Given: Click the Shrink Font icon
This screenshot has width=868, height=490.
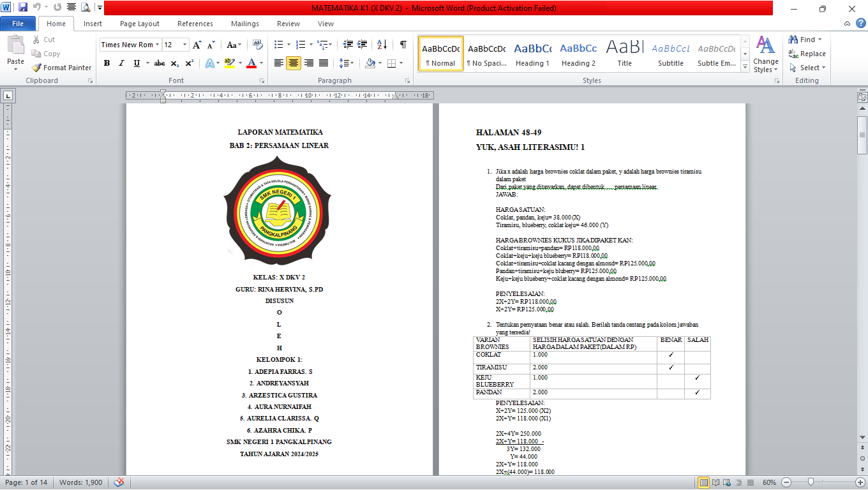Looking at the screenshot, I should [211, 45].
